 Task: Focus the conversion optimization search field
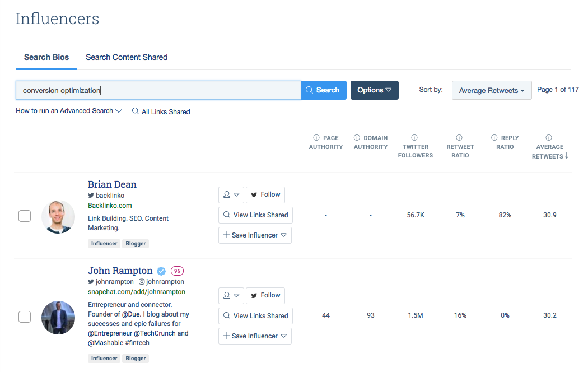158,90
